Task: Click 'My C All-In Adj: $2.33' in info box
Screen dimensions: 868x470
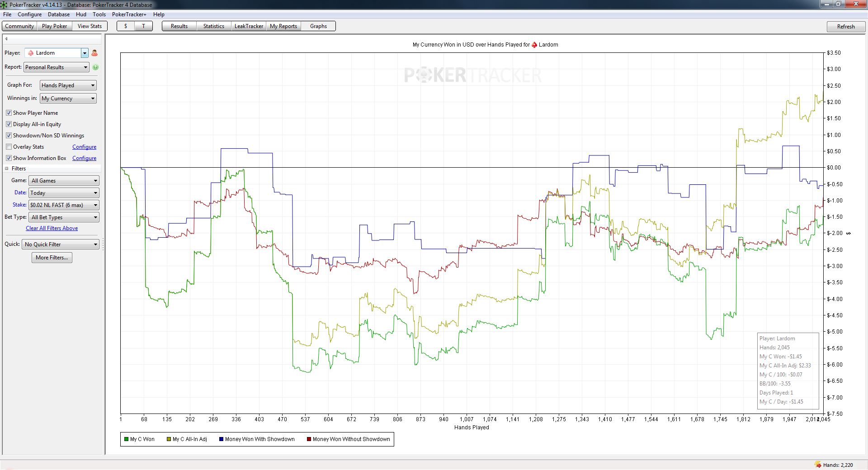Action: point(785,366)
